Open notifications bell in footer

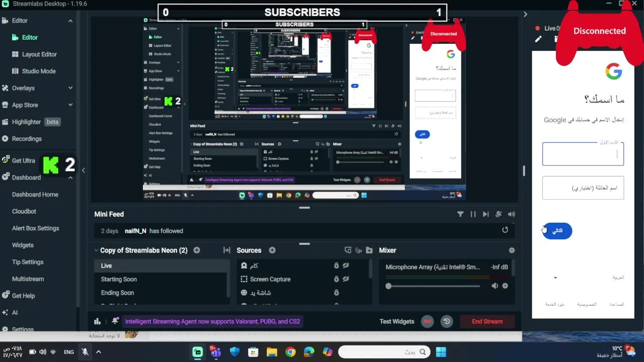pos(115,321)
